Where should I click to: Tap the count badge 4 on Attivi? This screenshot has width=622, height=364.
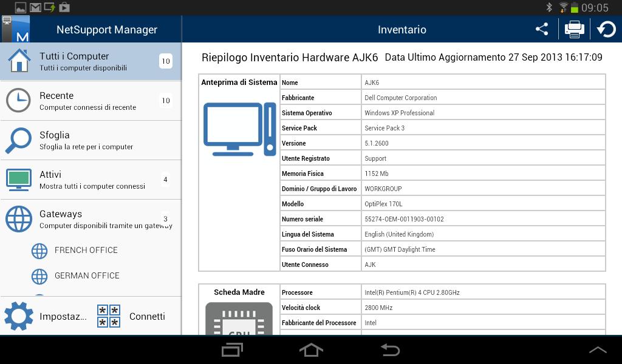point(165,180)
